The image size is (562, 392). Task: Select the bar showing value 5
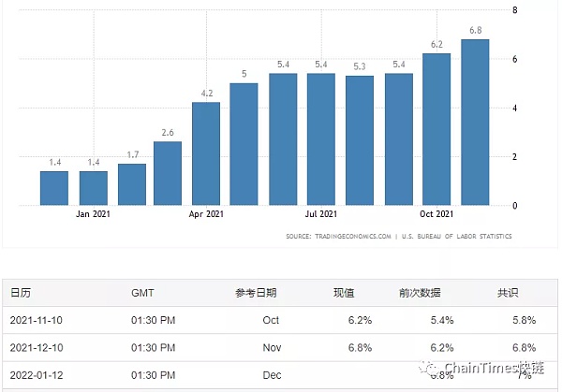click(244, 144)
